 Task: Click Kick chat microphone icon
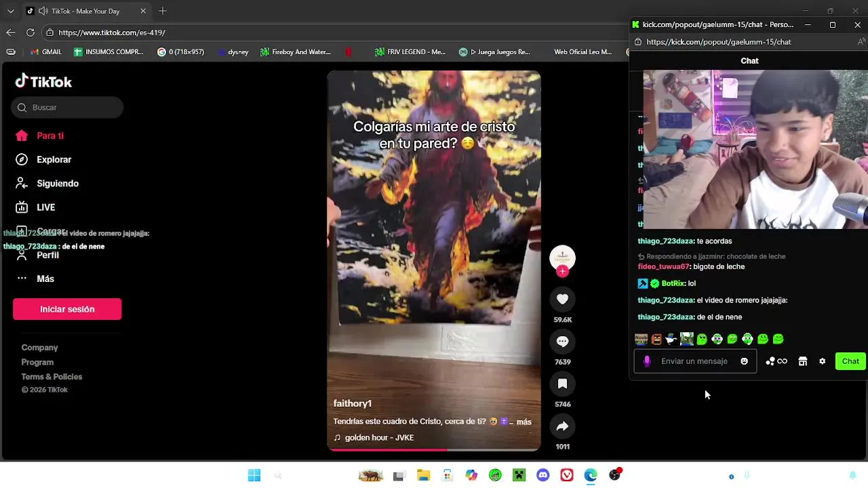pos(647,361)
